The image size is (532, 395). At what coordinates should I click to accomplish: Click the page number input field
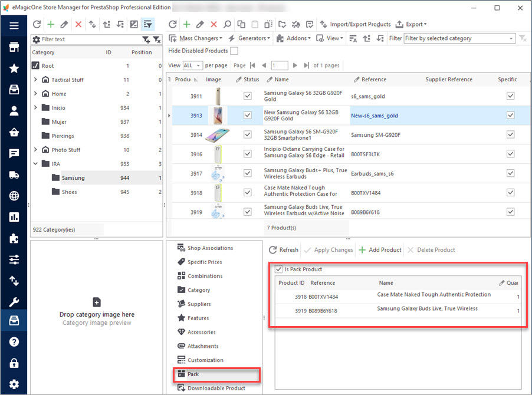pyautogui.click(x=280, y=65)
